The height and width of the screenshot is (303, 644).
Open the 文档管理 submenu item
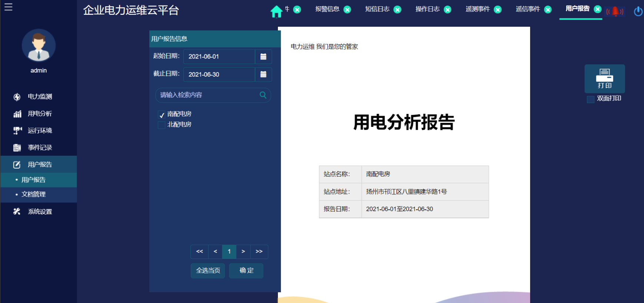point(39,194)
